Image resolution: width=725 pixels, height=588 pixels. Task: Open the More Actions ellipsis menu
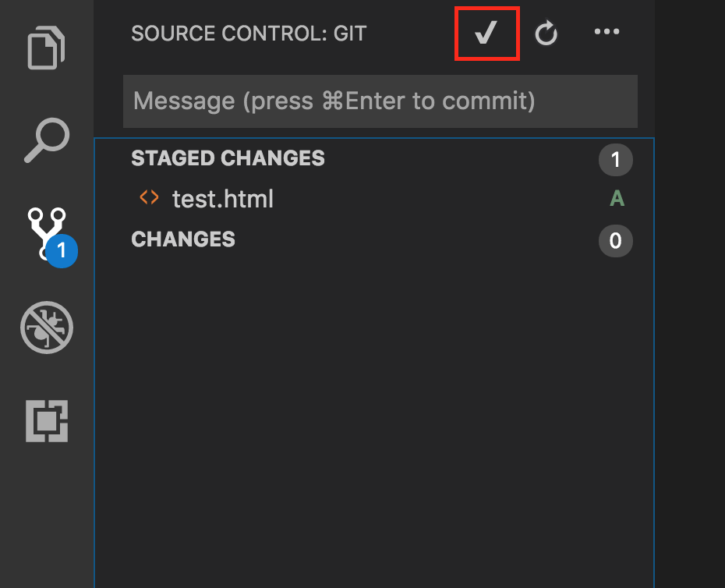click(607, 33)
